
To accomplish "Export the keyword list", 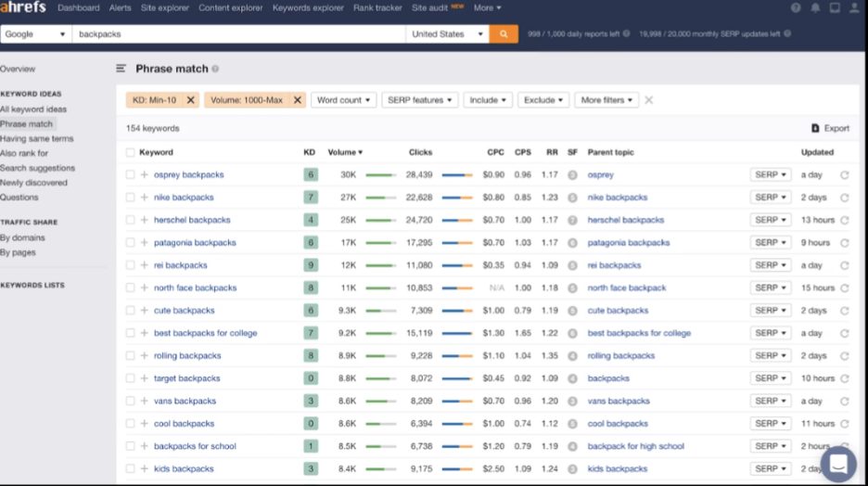I will (830, 128).
